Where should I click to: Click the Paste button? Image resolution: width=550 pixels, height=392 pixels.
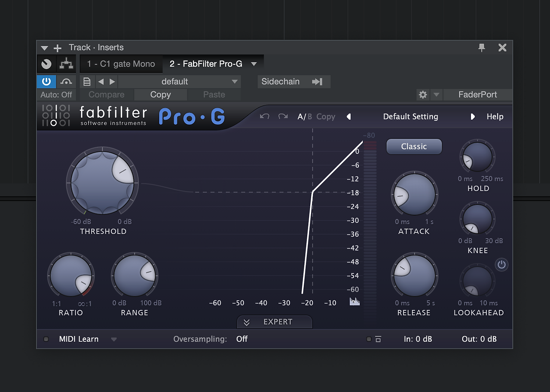click(214, 95)
